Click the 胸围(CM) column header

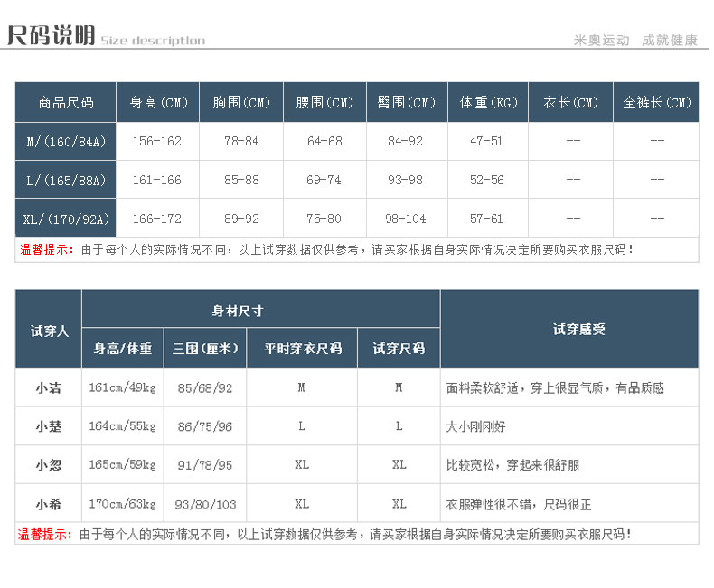point(241,103)
